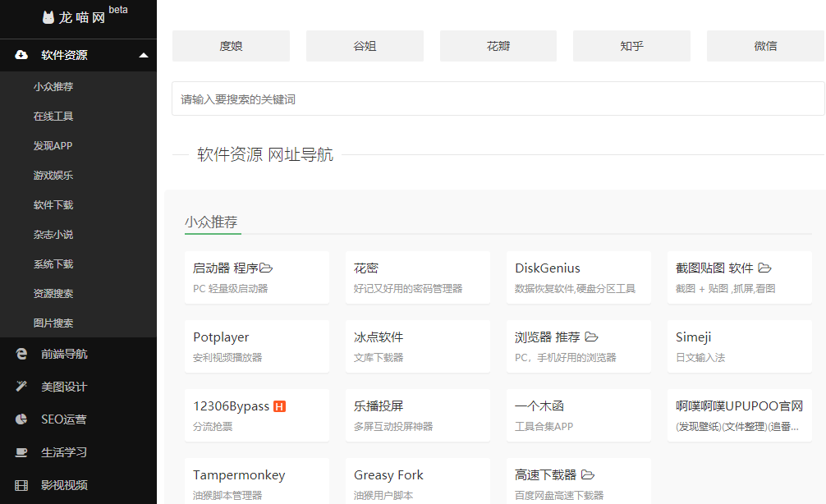Click the 小众推荐 section tab heading
Viewport: 826px width, 504px height.
click(x=211, y=222)
